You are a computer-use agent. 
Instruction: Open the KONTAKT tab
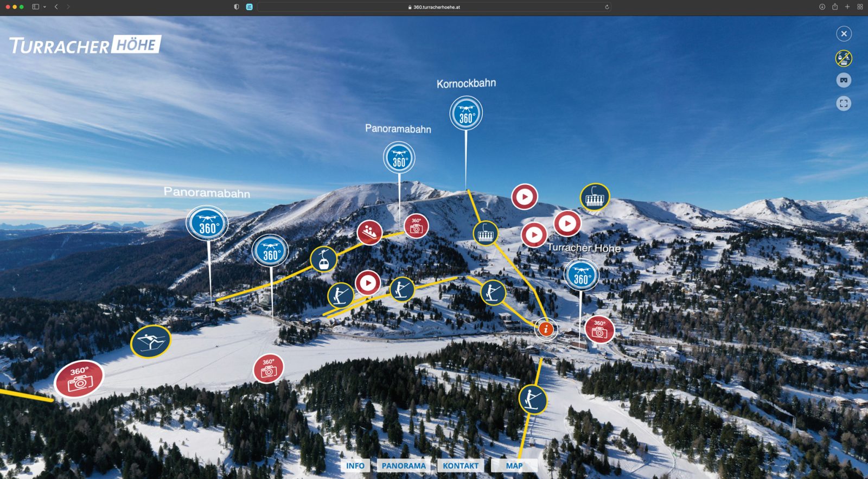[461, 465]
